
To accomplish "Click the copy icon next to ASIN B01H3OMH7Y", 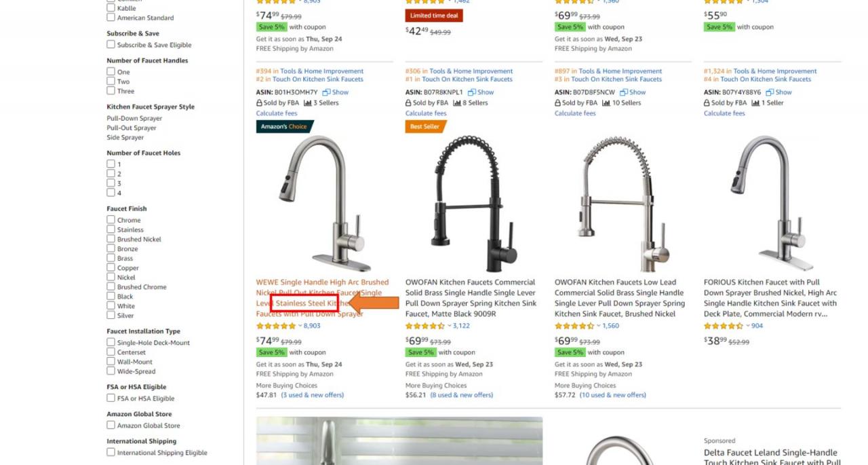I will pos(326,92).
